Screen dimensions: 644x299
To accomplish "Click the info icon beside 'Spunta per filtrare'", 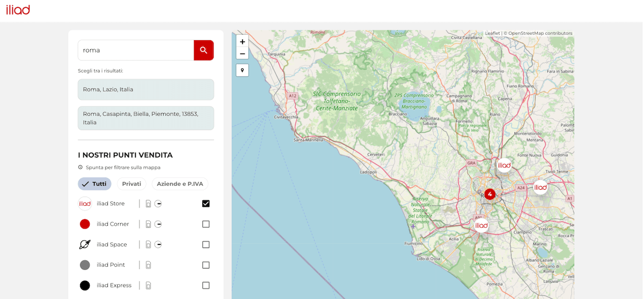I will [80, 167].
